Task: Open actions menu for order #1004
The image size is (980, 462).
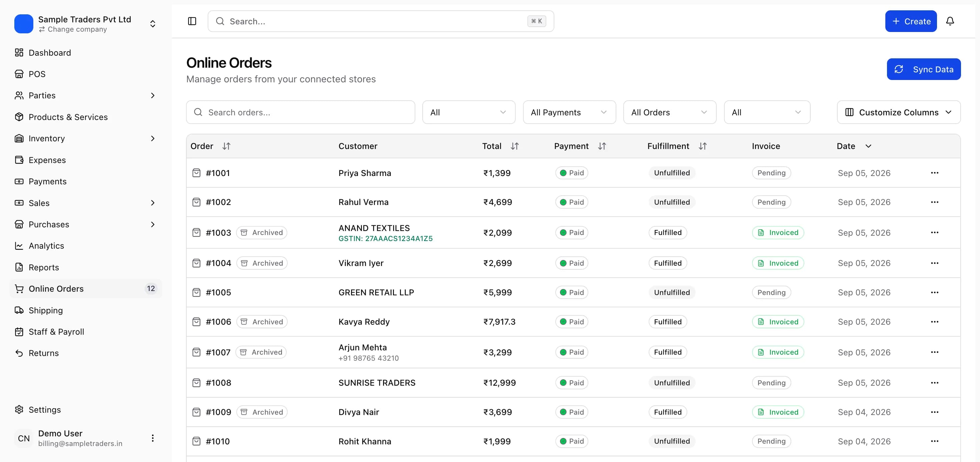Action: pyautogui.click(x=934, y=263)
